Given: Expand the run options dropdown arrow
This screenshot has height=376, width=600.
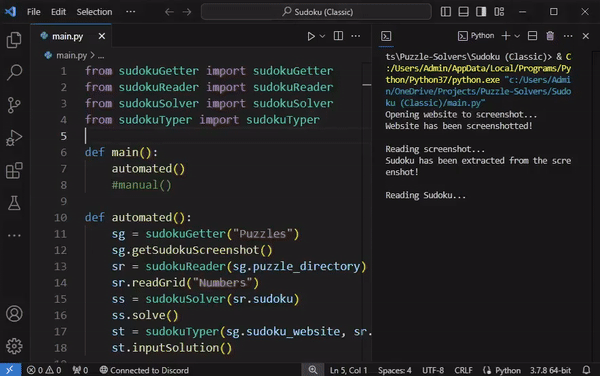Looking at the screenshot, I should [x=322, y=36].
